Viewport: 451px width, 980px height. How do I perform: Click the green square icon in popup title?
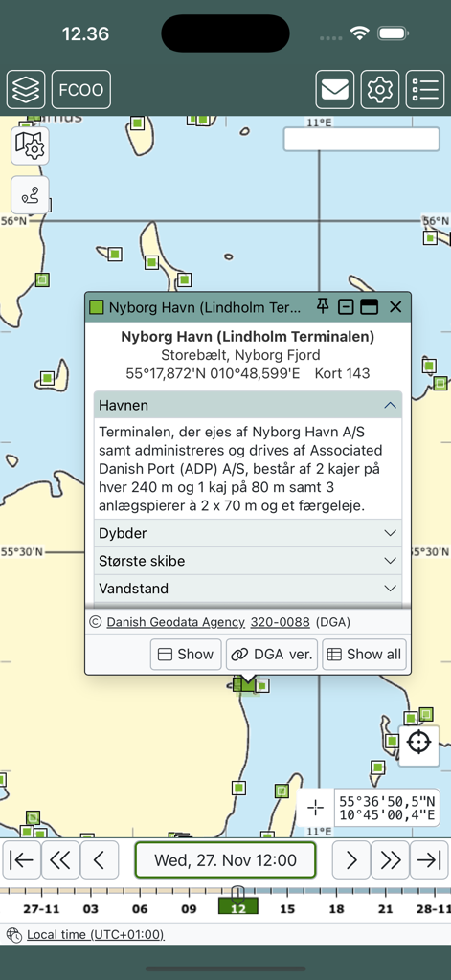coord(97,307)
